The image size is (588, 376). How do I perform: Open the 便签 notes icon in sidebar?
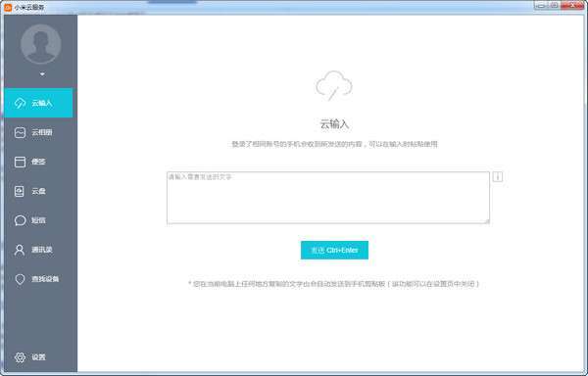coord(20,162)
